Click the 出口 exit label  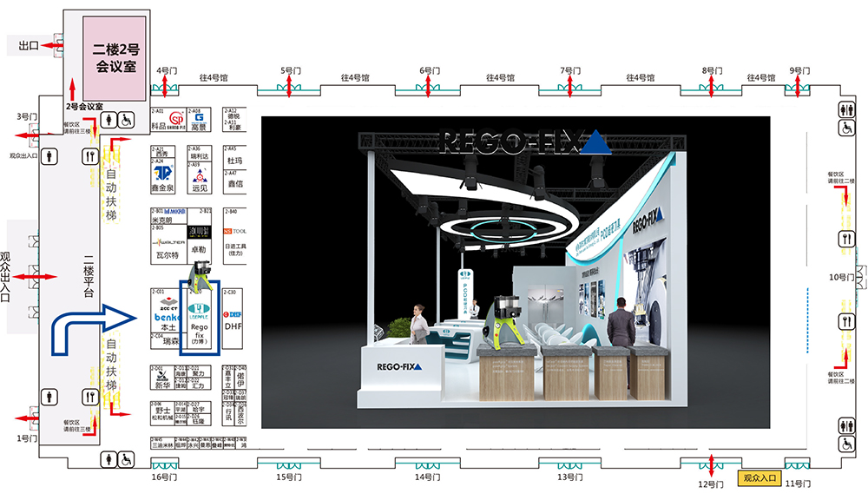coord(29,45)
